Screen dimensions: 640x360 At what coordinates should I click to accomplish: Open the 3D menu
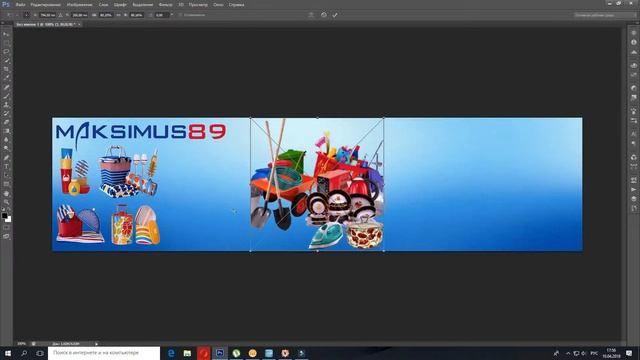[181, 5]
